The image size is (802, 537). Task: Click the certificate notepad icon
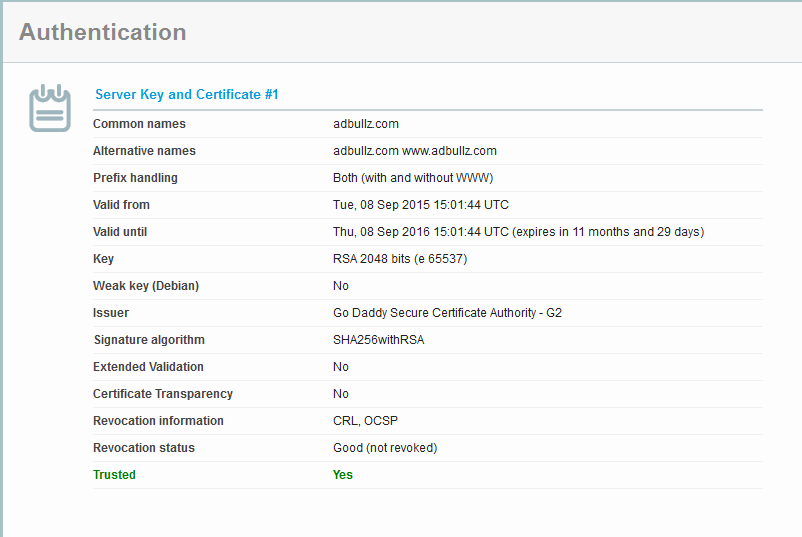50,108
